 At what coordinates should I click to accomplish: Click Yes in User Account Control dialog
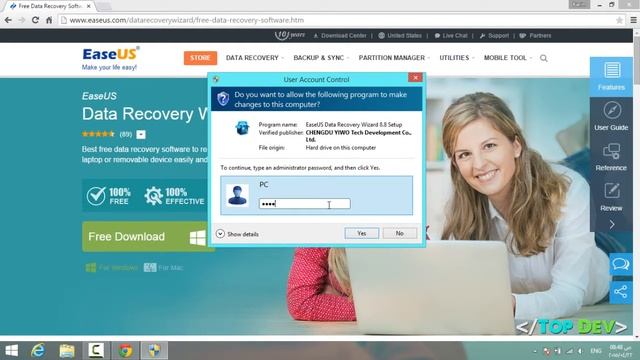362,233
